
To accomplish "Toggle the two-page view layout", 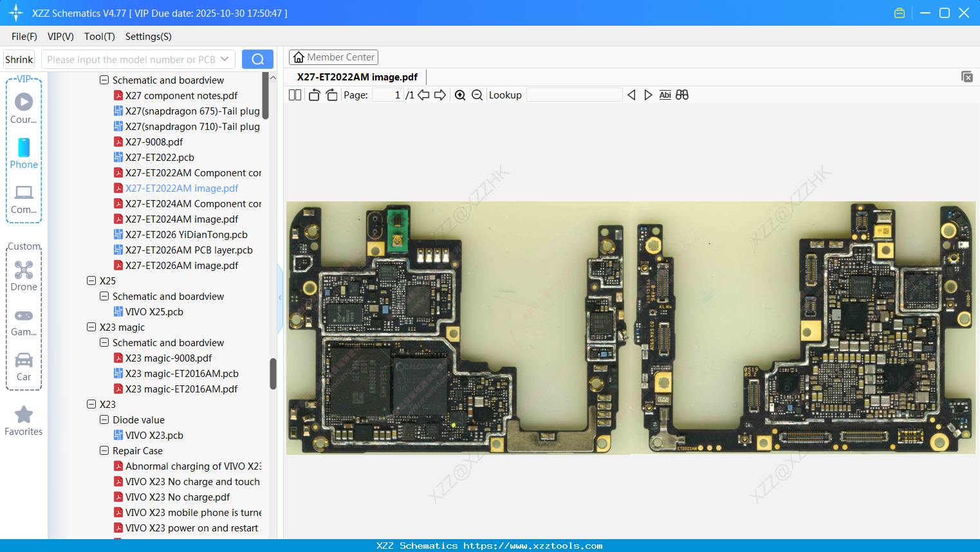I will coord(295,95).
